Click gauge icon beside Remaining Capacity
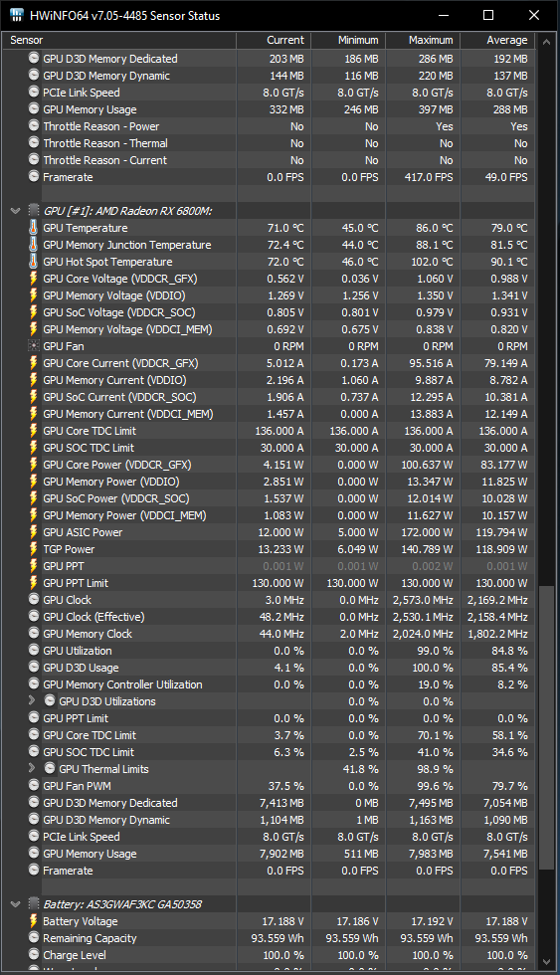This screenshot has width=560, height=975. (34, 937)
